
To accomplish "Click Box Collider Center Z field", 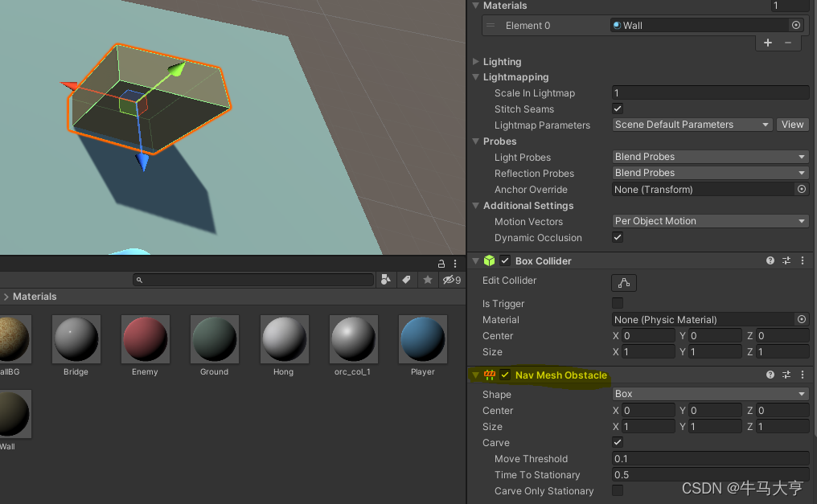I will pyautogui.click(x=782, y=335).
